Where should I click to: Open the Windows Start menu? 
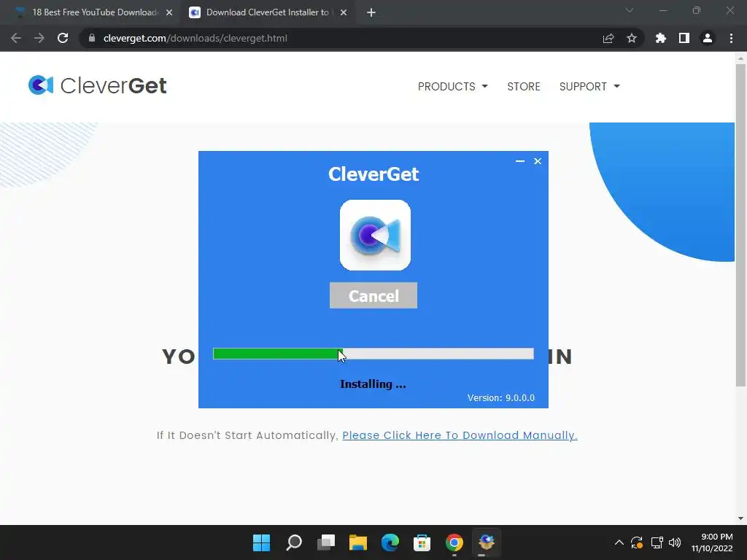pos(261,542)
